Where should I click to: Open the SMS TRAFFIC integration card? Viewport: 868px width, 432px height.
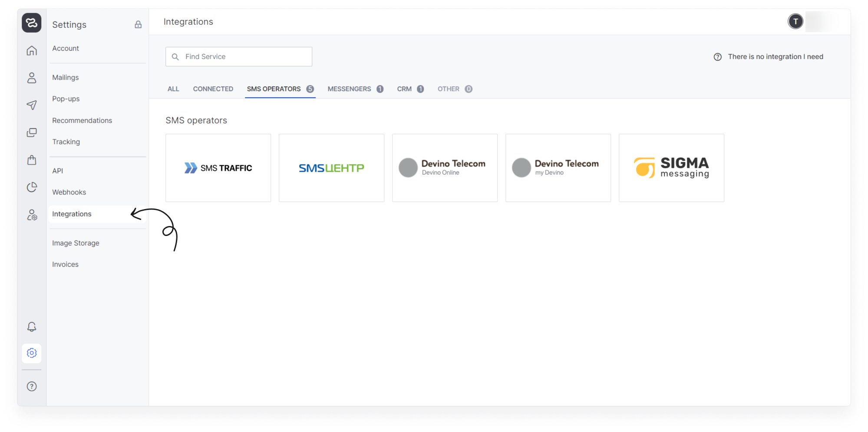[x=218, y=168]
